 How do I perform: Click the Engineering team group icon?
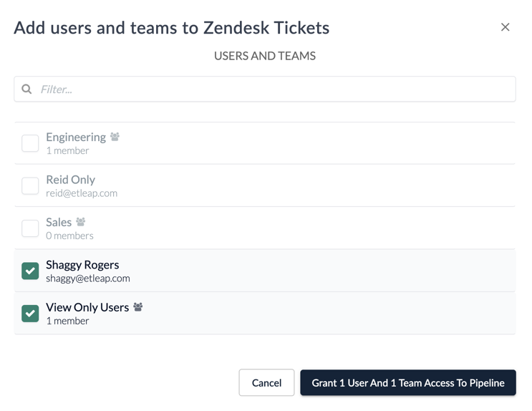115,137
